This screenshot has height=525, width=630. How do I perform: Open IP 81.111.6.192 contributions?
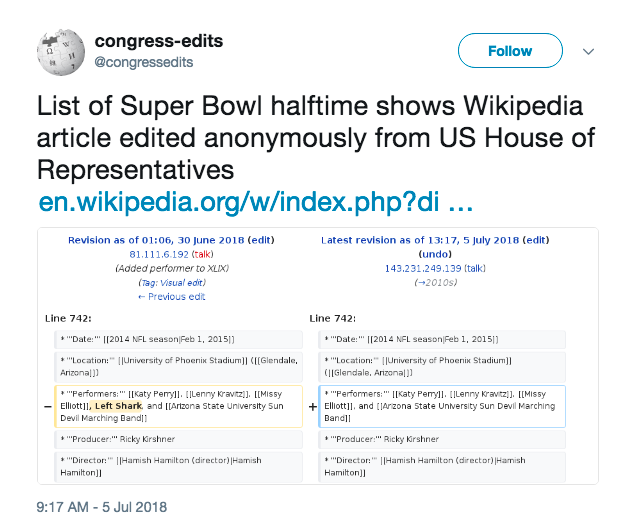[159, 254]
